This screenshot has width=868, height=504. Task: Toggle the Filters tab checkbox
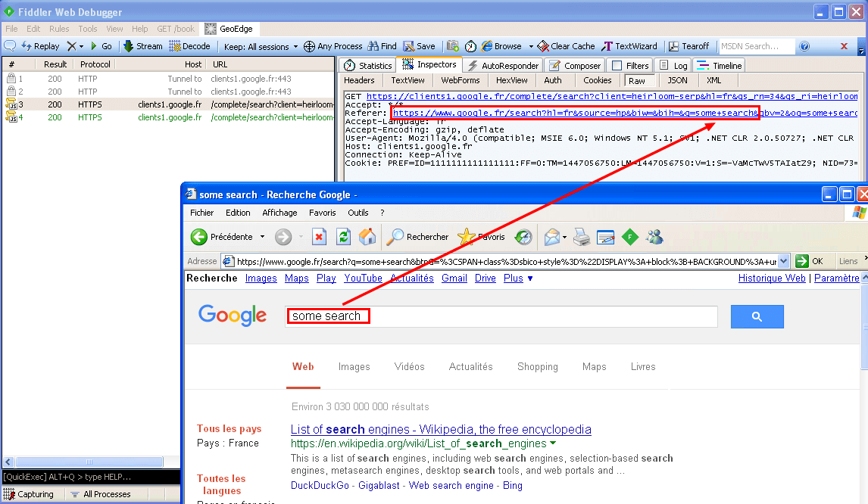617,66
